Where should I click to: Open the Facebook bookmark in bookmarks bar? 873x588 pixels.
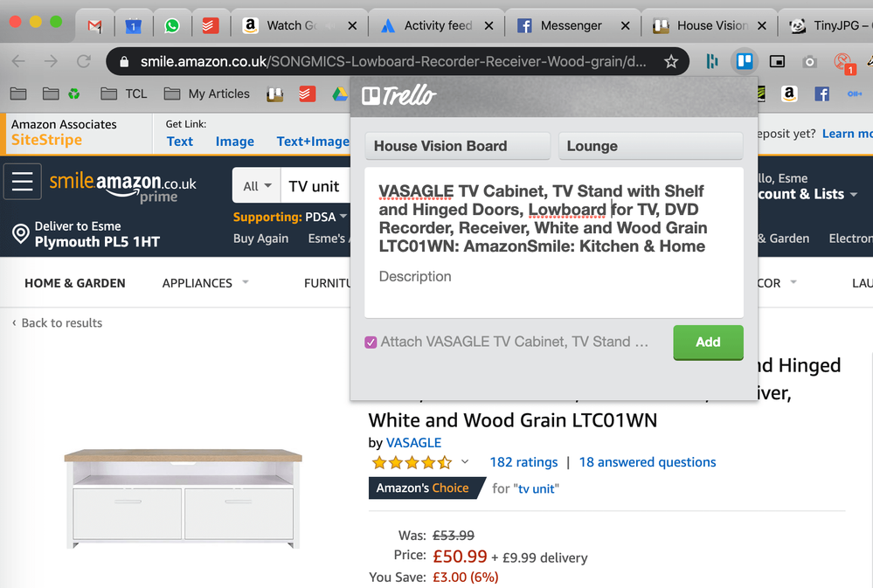(821, 94)
